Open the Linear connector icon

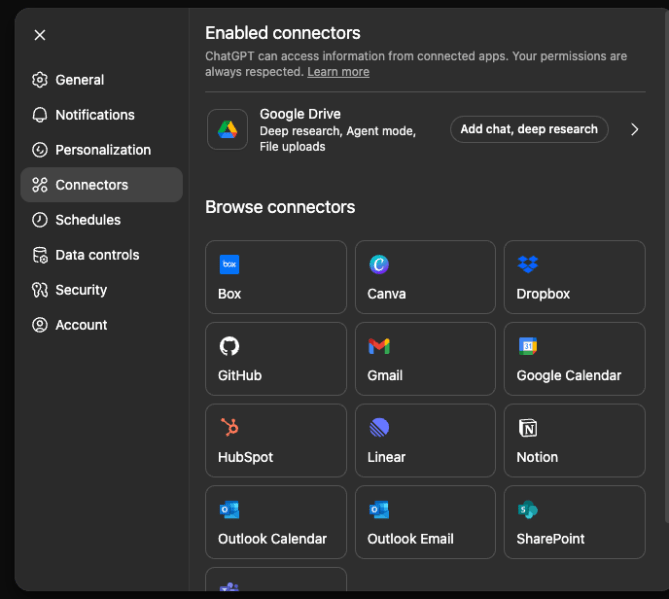point(379,428)
